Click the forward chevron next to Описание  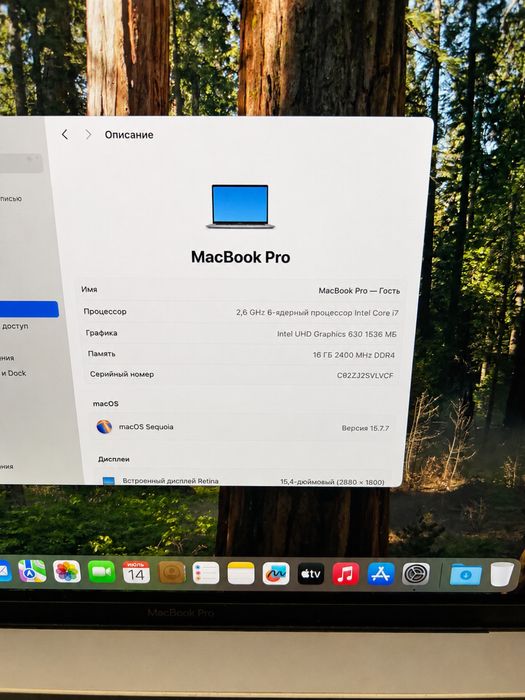pos(88,134)
